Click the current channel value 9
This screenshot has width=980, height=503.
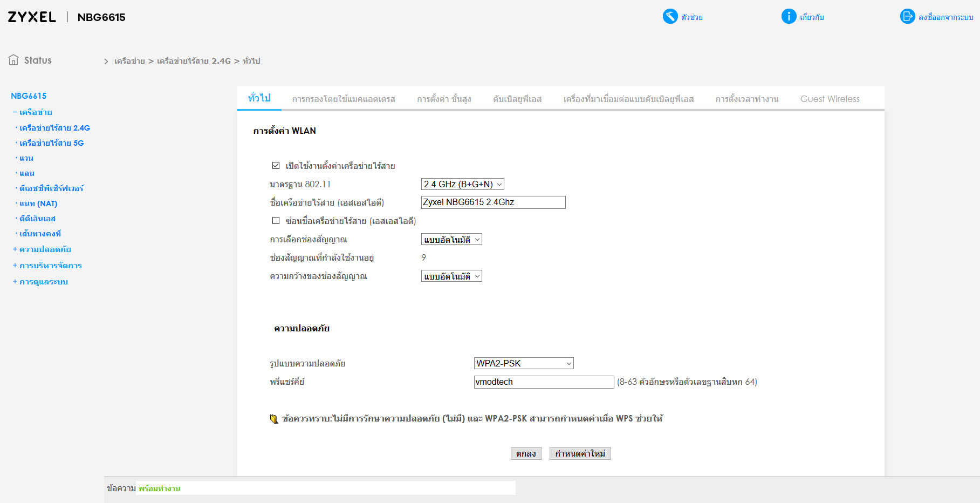tap(423, 258)
